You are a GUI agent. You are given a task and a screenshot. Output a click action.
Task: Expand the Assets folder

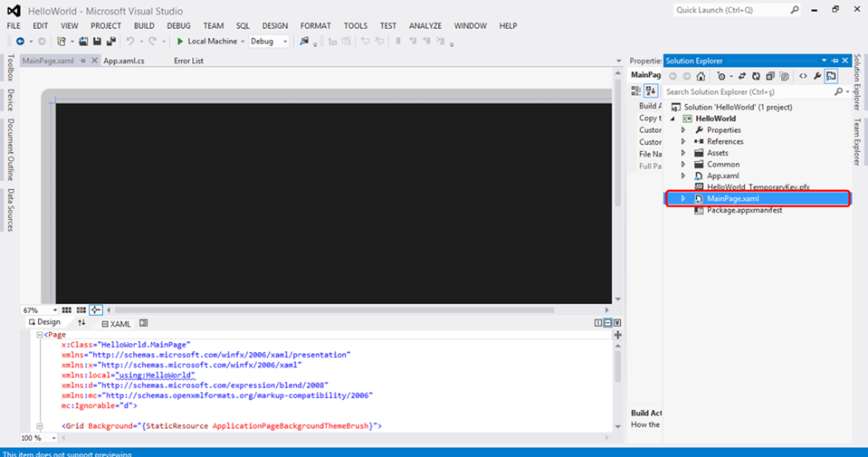(683, 153)
